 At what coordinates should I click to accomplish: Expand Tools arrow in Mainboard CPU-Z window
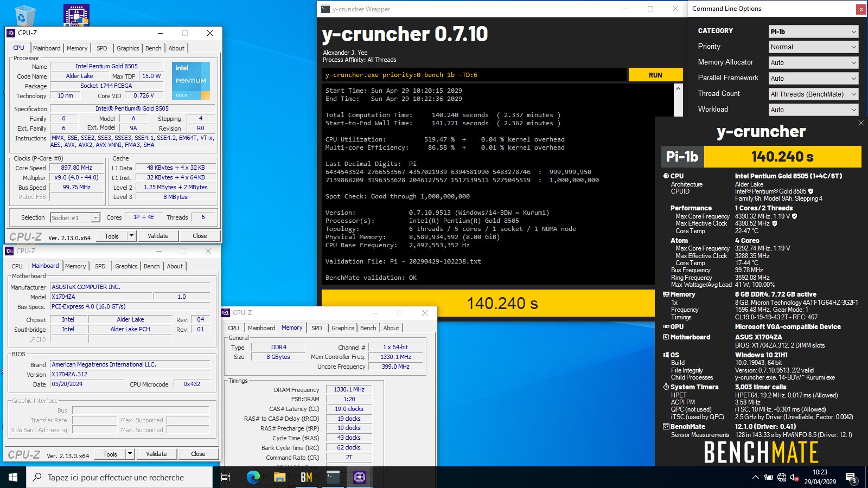coord(130,454)
